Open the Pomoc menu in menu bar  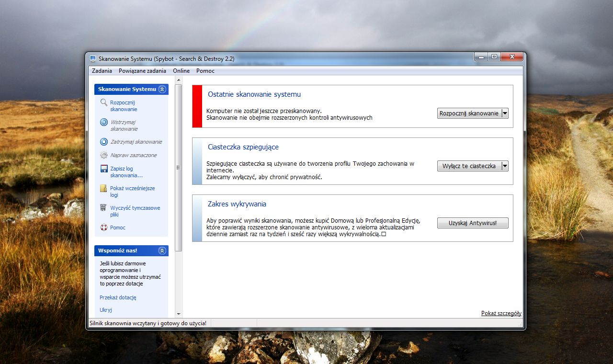tap(205, 71)
